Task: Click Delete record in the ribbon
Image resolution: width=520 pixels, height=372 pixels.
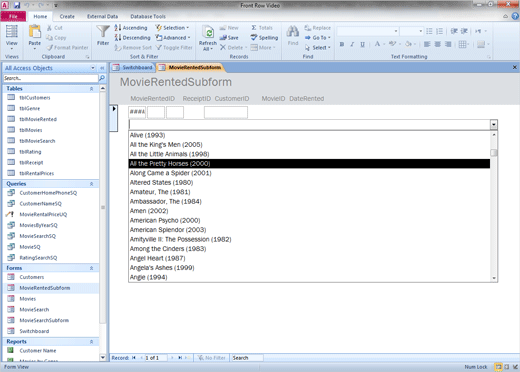Action: (x=233, y=48)
